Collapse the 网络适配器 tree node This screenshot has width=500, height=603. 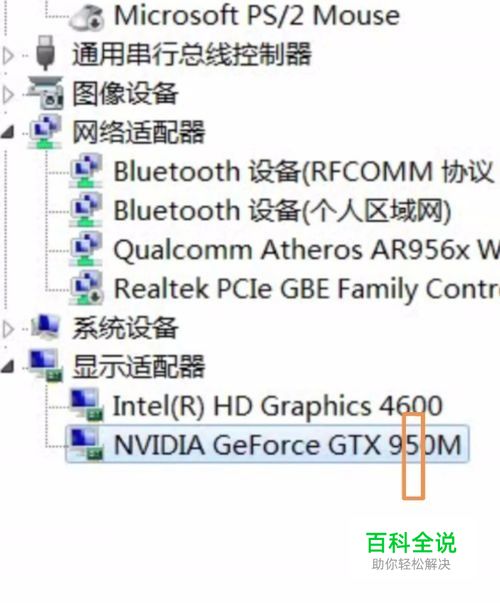tap(8, 132)
